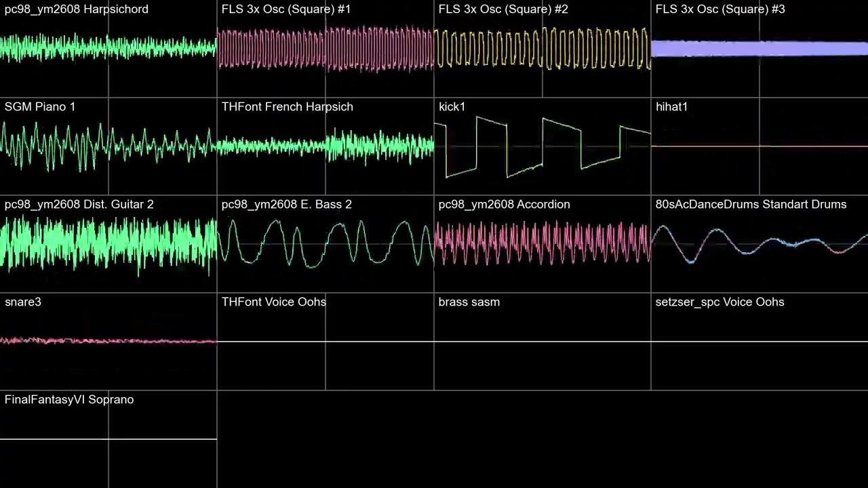This screenshot has height=488, width=868.
Task: Click the "pc98_ym2608 Harpsichord" channel label
Action: tap(77, 9)
